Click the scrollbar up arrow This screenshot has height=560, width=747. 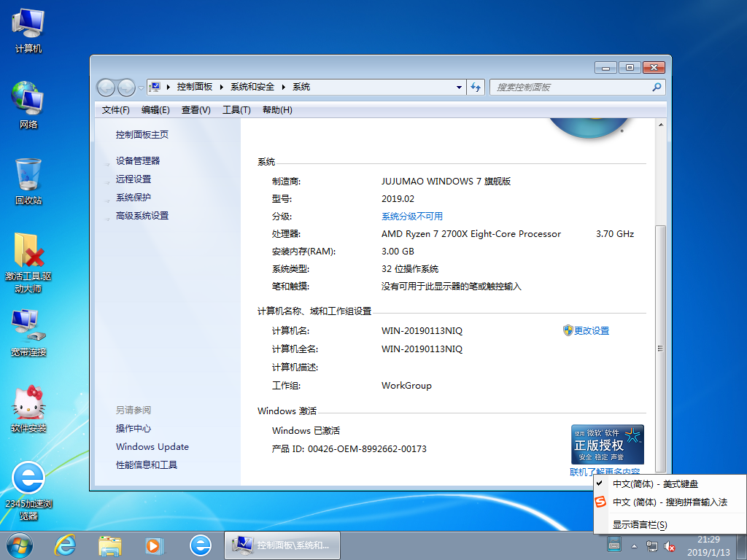pos(660,125)
